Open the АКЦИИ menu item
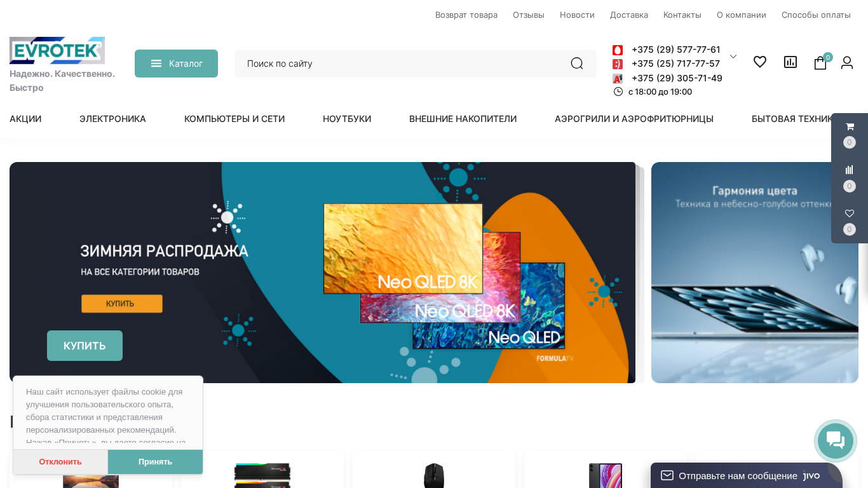This screenshot has height=488, width=868. [25, 119]
